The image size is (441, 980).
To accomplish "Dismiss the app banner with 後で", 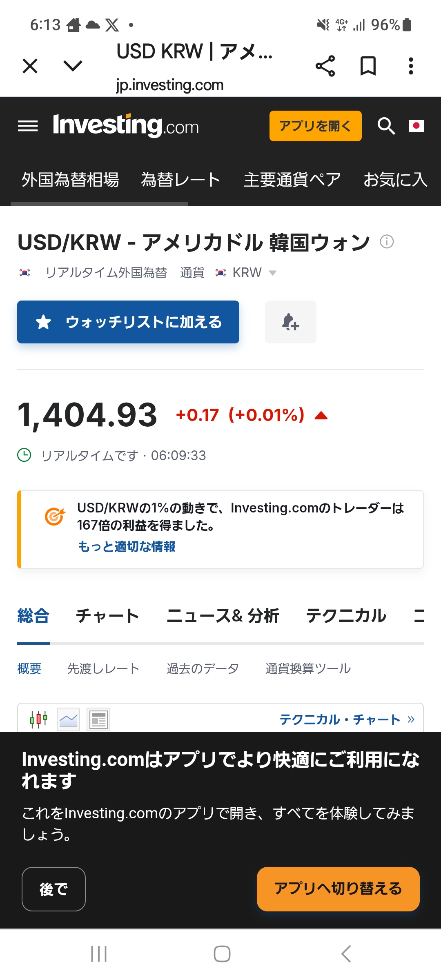I will [x=53, y=889].
